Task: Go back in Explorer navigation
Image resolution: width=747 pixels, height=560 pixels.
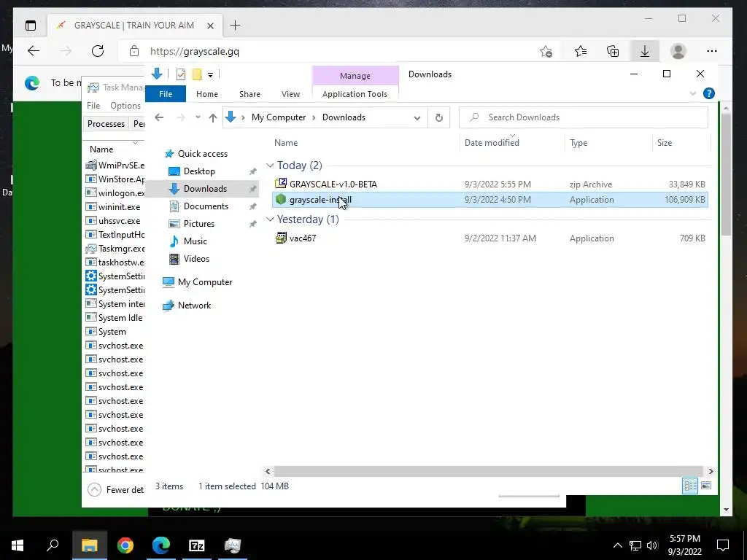Action: [159, 117]
